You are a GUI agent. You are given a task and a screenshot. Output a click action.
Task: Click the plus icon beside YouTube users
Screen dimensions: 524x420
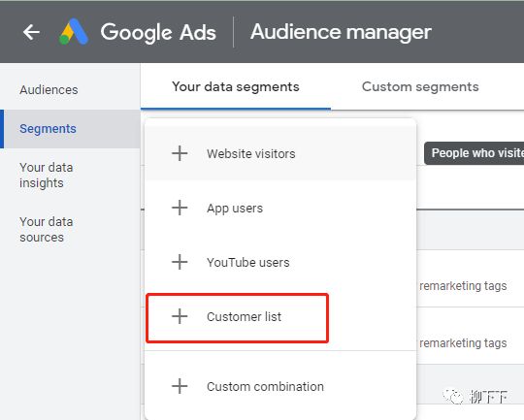point(180,262)
